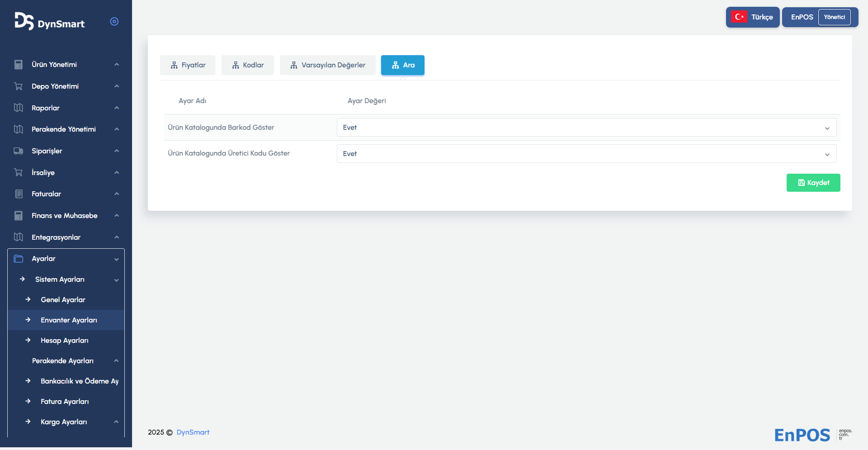Switch to the Varsayılan Değerler tab
The image size is (868, 450).
[x=327, y=65]
